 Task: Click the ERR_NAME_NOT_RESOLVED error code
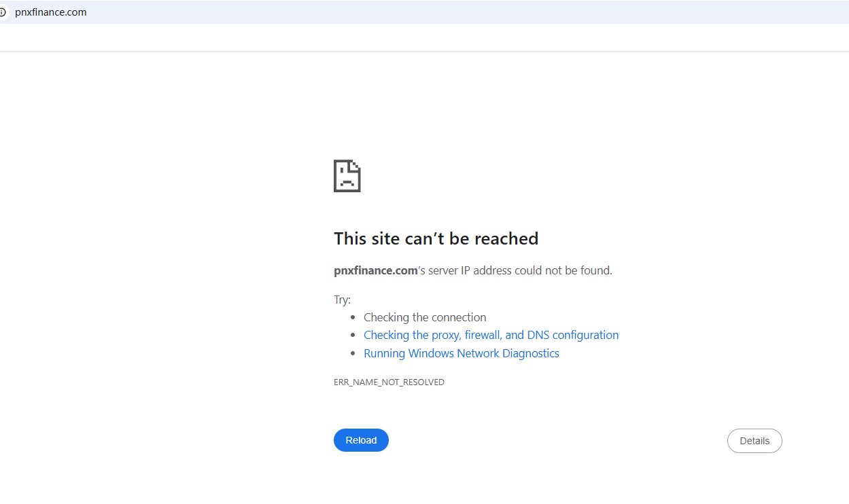click(x=389, y=382)
